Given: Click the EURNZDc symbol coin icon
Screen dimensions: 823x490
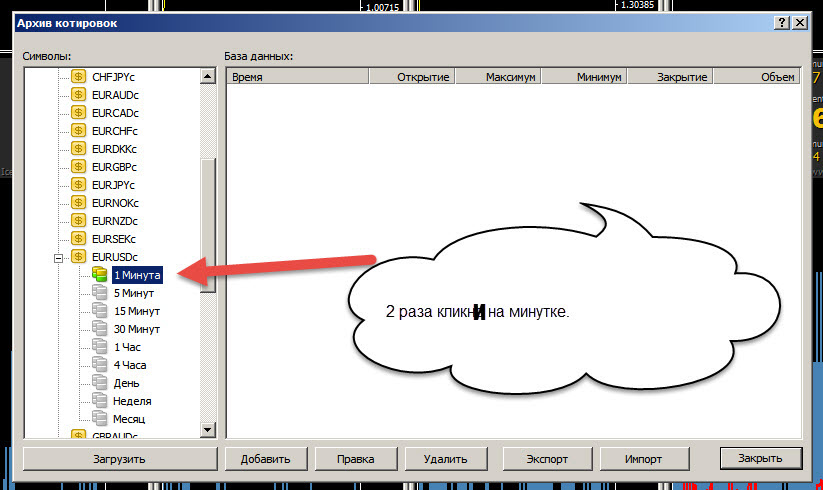Looking at the screenshot, I should 78,221.
